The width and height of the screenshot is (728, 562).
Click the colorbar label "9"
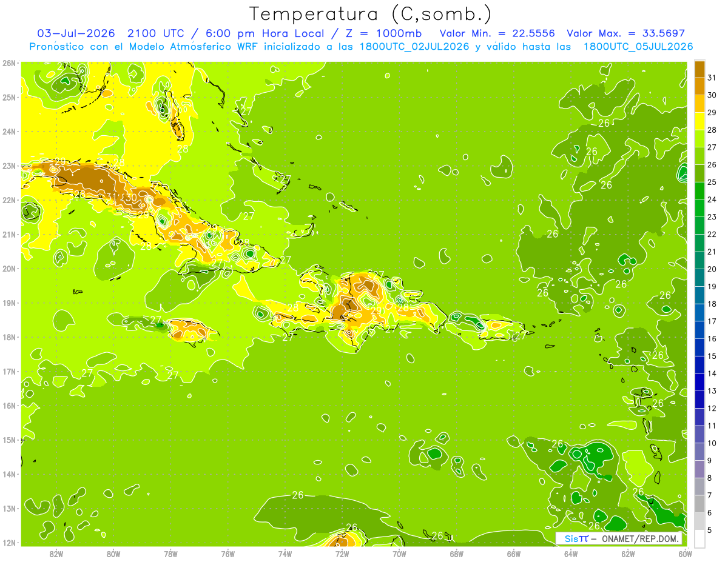point(710,461)
